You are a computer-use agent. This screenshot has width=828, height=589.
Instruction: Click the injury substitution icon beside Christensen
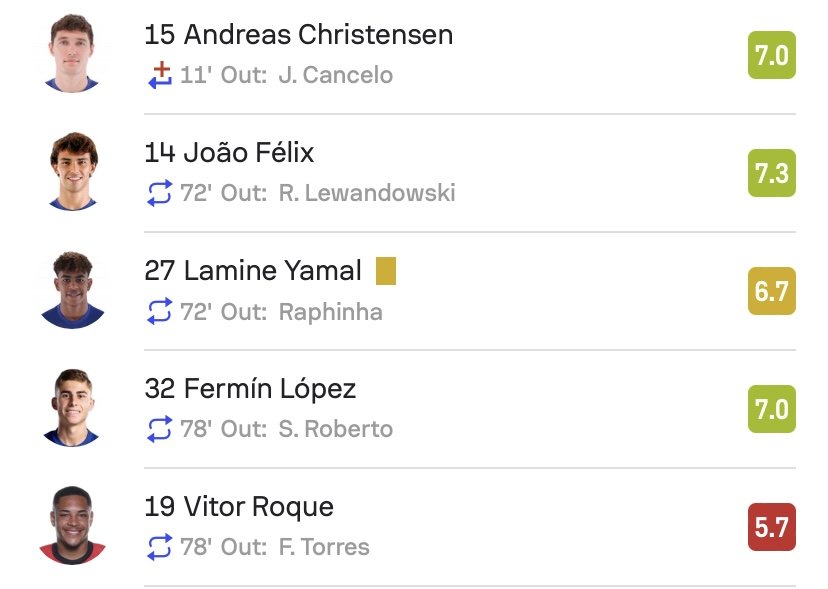point(160,74)
